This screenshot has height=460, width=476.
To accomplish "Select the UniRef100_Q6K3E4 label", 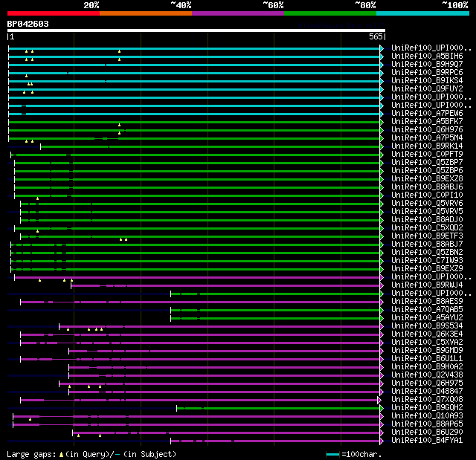I will (427, 334).
